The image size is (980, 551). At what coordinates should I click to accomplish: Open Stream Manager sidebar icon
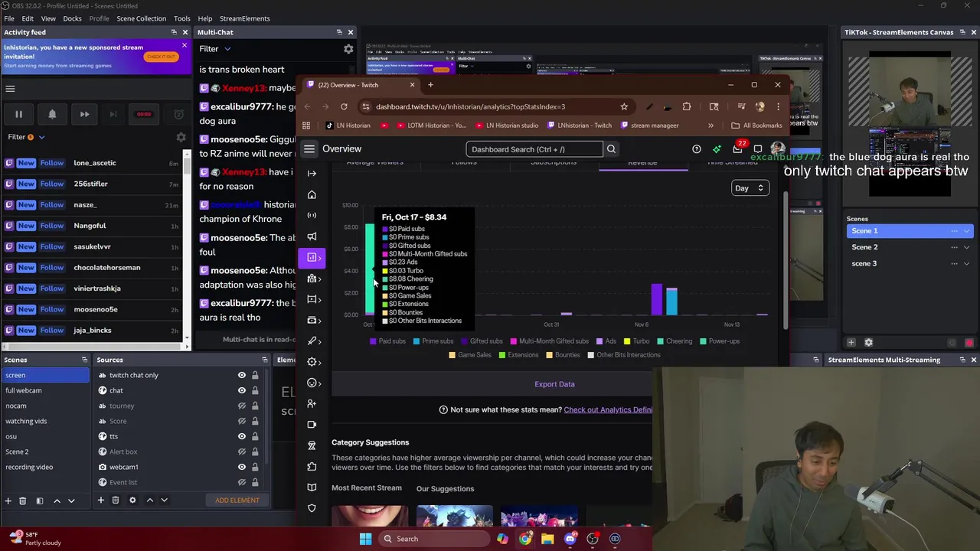[x=312, y=216]
